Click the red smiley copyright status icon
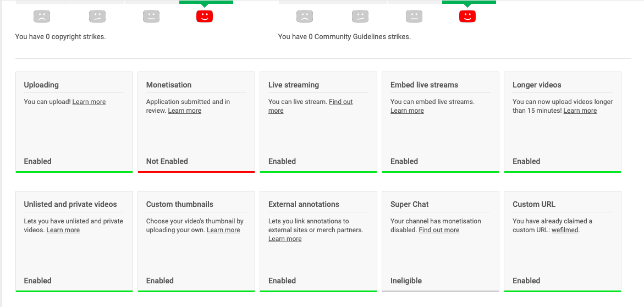This screenshot has height=307, width=644. (205, 17)
